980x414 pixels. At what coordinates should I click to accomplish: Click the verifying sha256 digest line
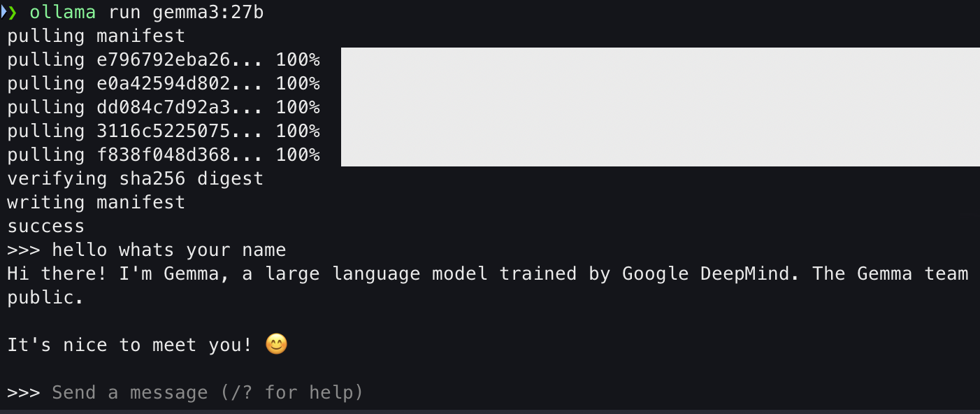[x=135, y=178]
